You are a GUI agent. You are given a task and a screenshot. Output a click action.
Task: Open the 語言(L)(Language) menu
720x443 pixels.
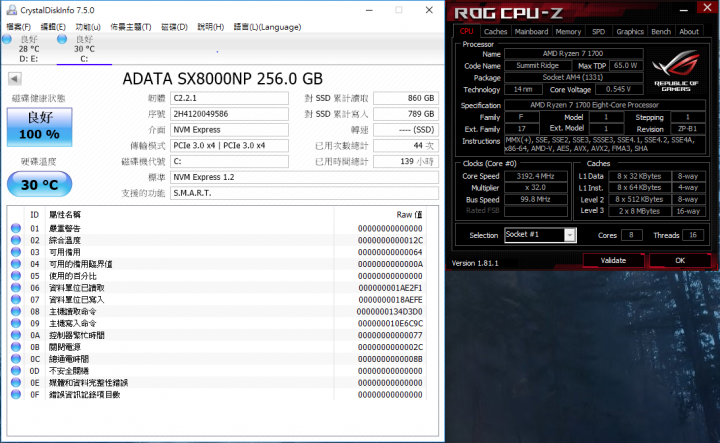click(267, 27)
